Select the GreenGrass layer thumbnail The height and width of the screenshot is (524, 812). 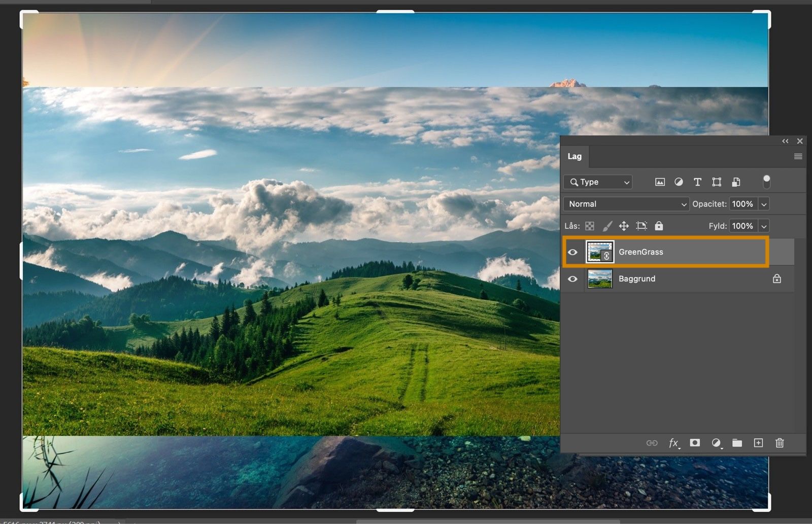pos(600,252)
